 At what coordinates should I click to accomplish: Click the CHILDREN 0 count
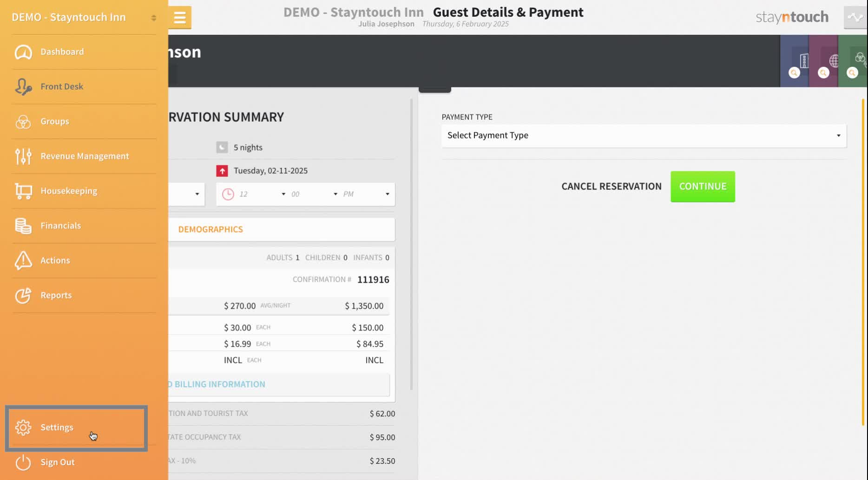point(326,258)
